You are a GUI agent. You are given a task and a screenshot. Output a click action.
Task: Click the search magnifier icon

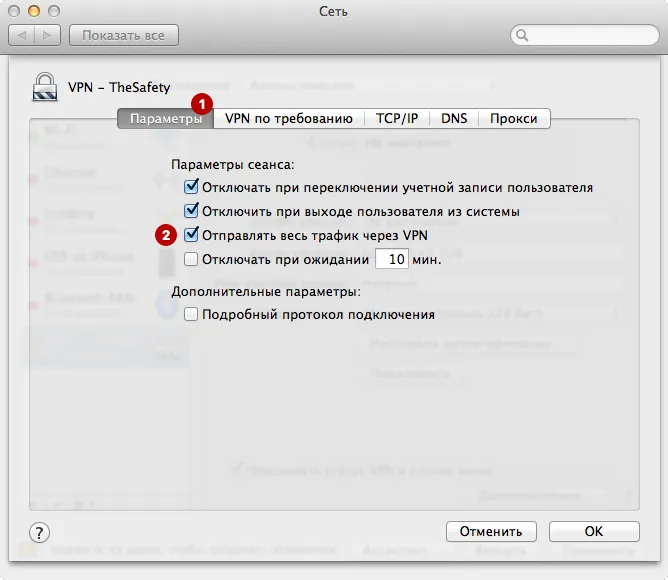click(522, 35)
